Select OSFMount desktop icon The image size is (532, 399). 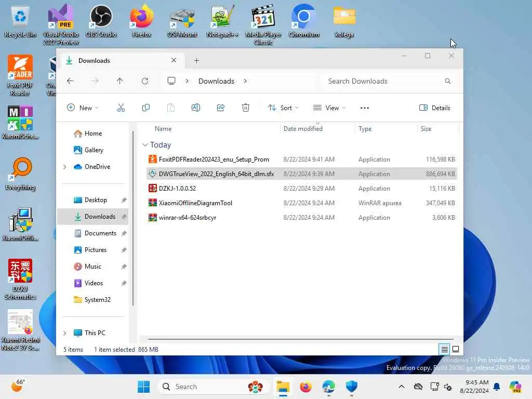coord(182,22)
